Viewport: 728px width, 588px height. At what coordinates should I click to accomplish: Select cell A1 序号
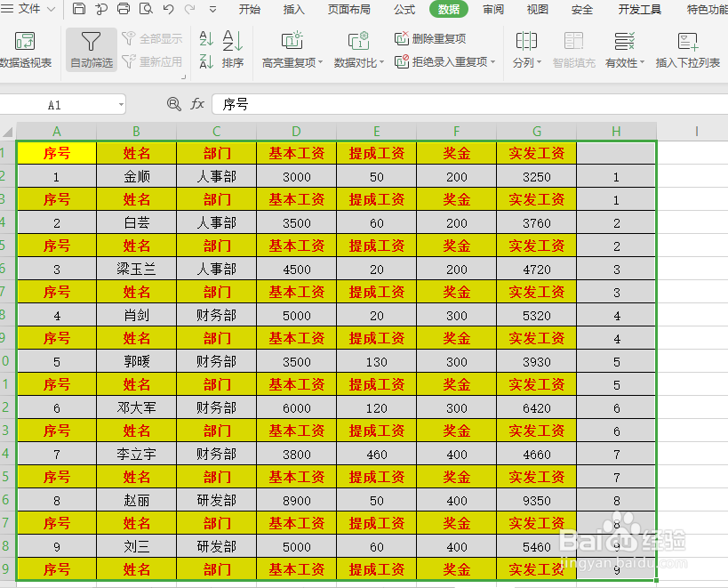[x=56, y=153]
